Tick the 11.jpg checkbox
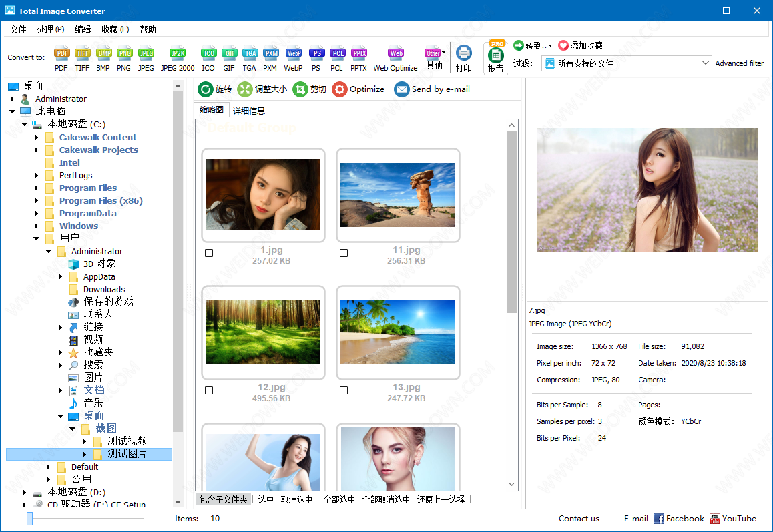Image resolution: width=773 pixels, height=532 pixels. click(344, 253)
